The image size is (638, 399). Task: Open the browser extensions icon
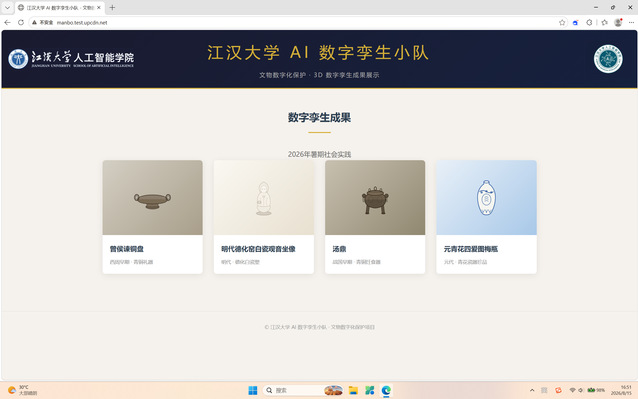589,22
